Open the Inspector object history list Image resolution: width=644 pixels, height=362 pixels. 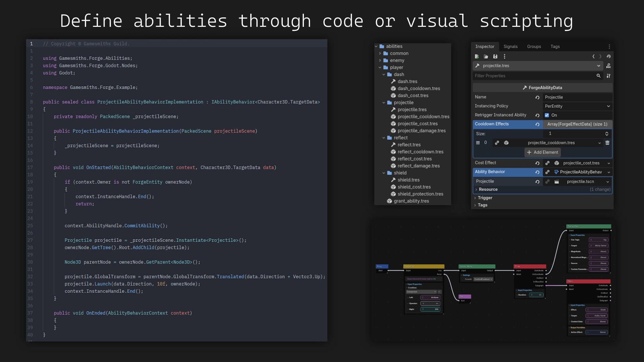coord(608,56)
